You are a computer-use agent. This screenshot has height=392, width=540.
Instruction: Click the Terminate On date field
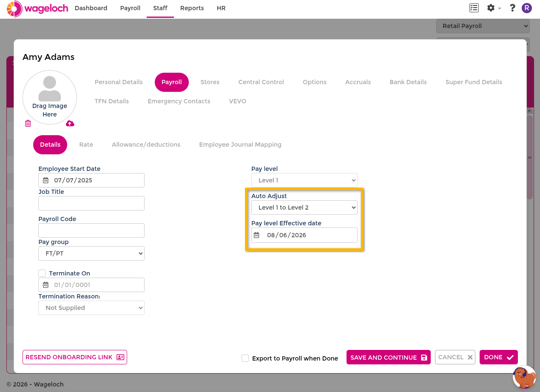point(91,285)
